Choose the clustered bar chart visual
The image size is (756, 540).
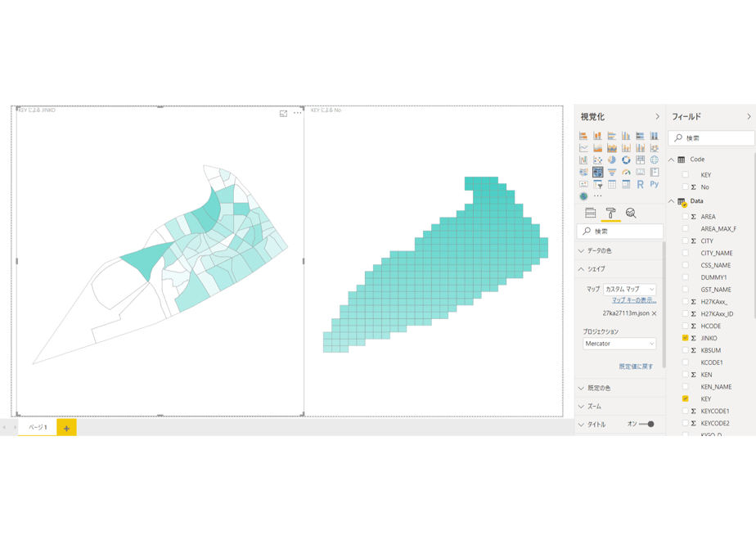[612, 136]
